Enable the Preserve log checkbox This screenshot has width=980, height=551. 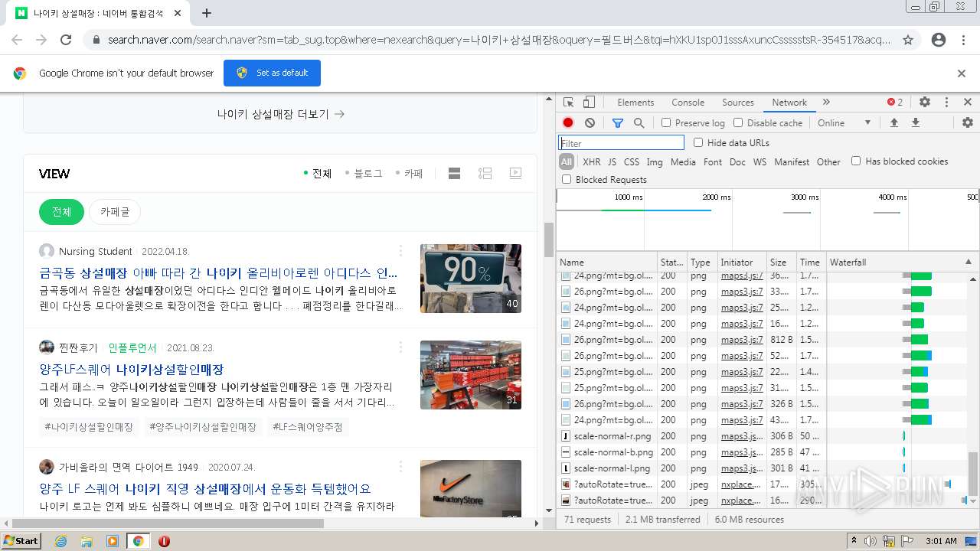pos(666,122)
